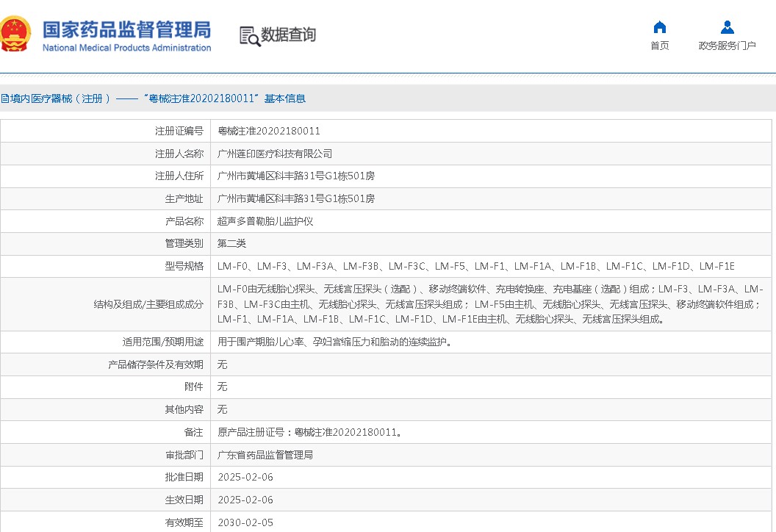Image resolution: width=776 pixels, height=532 pixels.
Task: Click the 基本信息 breadcrumb heading
Action: (x=285, y=98)
